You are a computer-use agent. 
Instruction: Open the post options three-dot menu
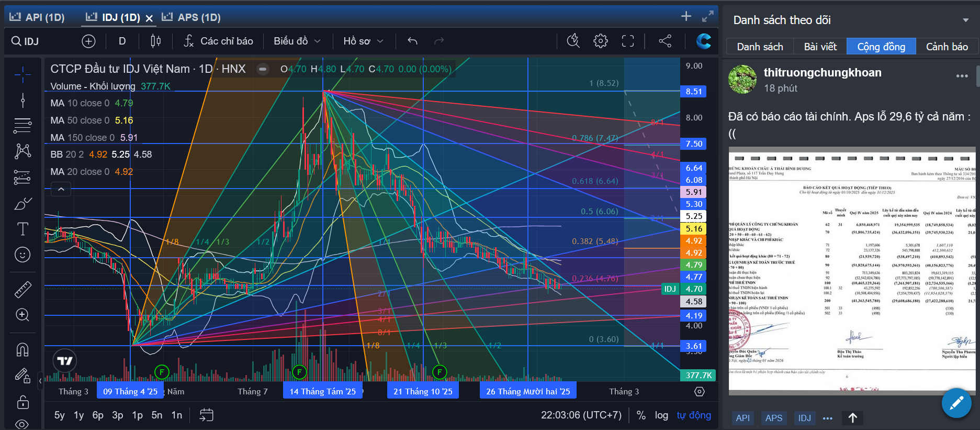(962, 76)
